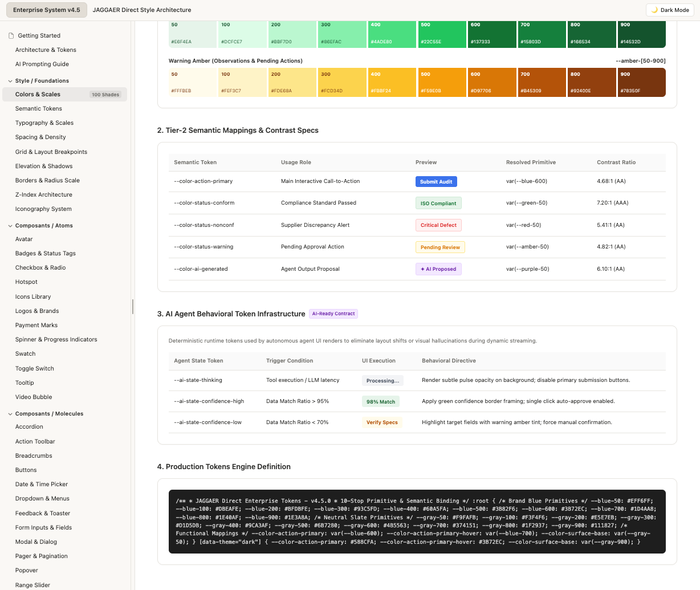This screenshot has height=590, width=700.
Task: Open Breadcrumbs component page
Action: tap(34, 455)
